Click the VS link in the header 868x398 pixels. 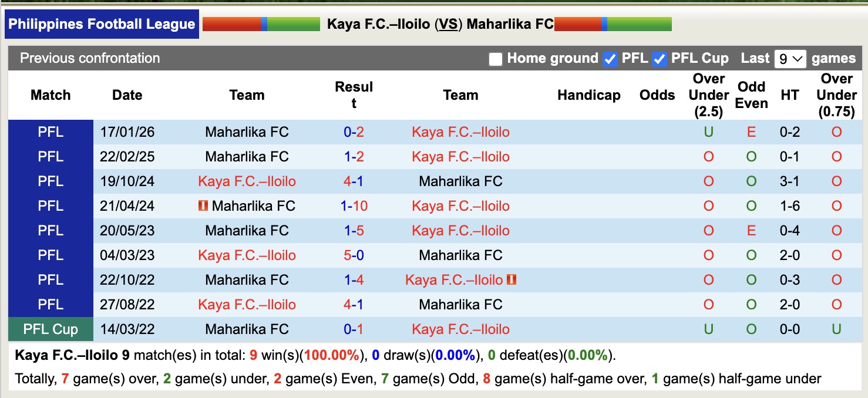point(449,24)
